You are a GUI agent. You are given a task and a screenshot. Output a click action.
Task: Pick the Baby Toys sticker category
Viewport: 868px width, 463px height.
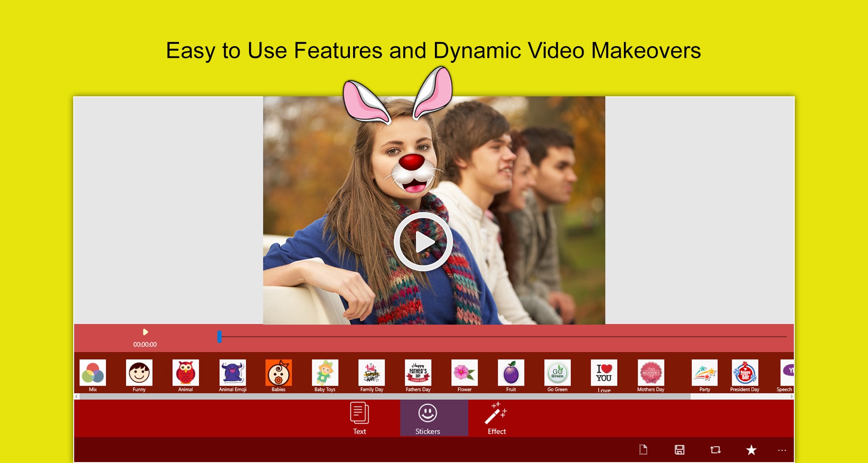[x=325, y=375]
